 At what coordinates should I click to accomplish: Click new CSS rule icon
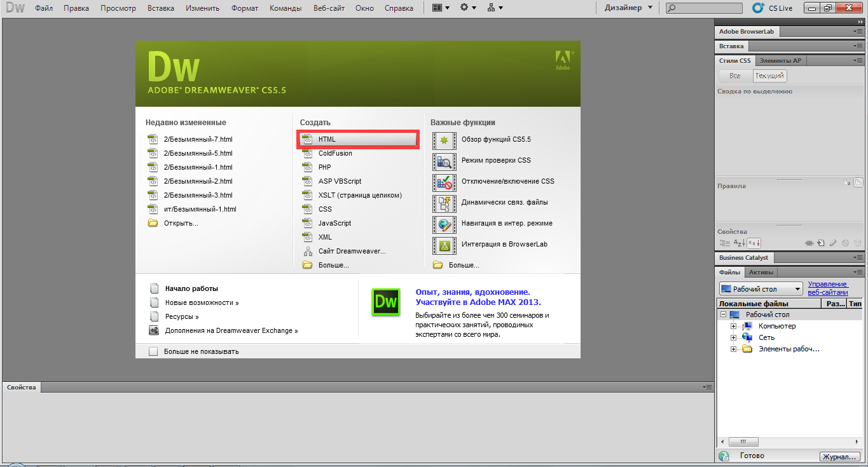click(822, 243)
